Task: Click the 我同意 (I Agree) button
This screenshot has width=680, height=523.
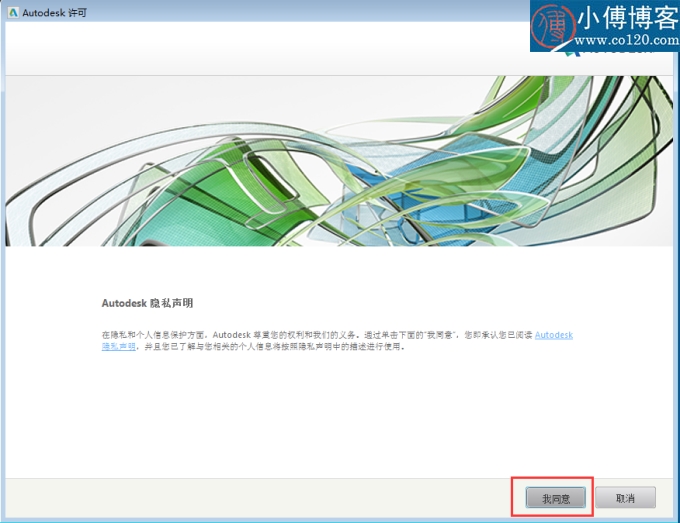Action: (x=556, y=498)
